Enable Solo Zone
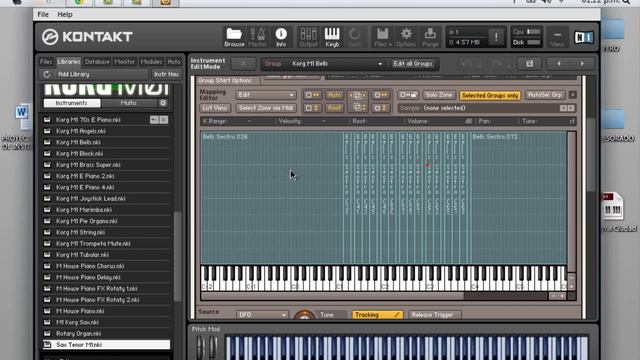The width and height of the screenshot is (640, 360). coord(439,95)
